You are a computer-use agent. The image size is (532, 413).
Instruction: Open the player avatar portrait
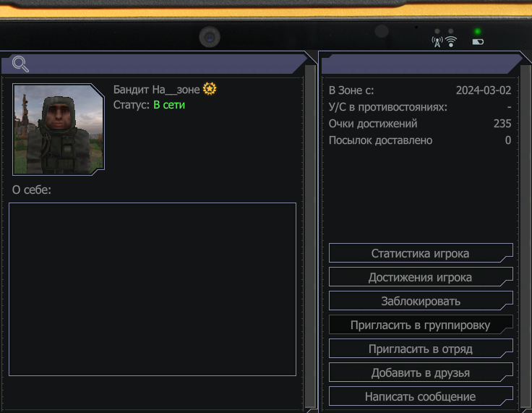click(x=59, y=129)
